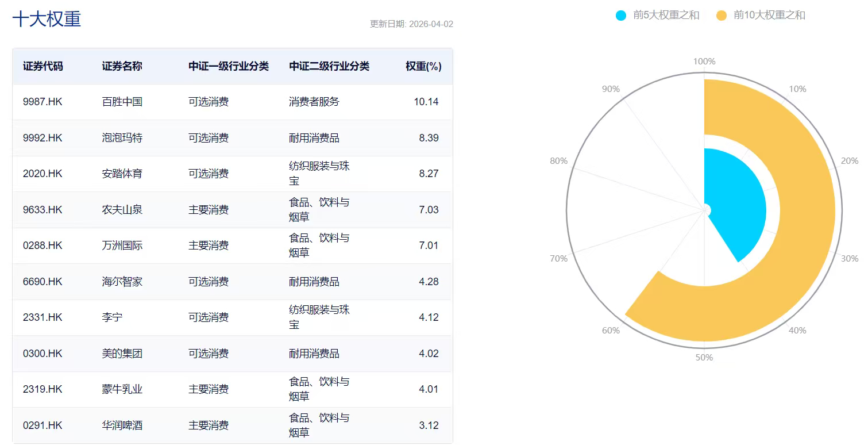The width and height of the screenshot is (868, 445).
Task: Click the update date 2026-04-02 text
Action: point(412,24)
